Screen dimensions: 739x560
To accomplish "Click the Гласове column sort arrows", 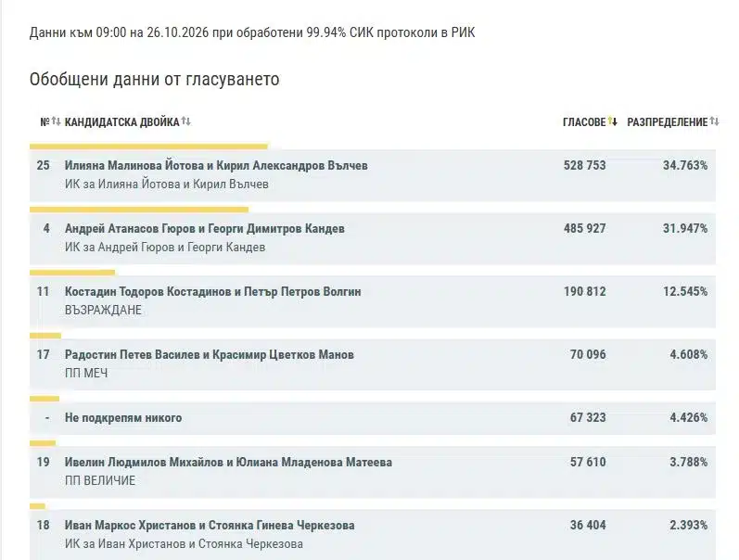I will 612,121.
